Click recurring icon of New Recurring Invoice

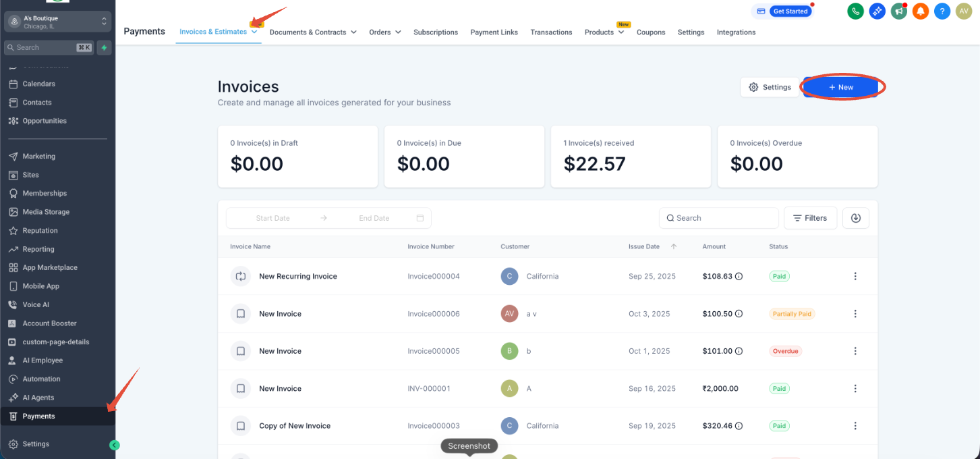tap(240, 276)
